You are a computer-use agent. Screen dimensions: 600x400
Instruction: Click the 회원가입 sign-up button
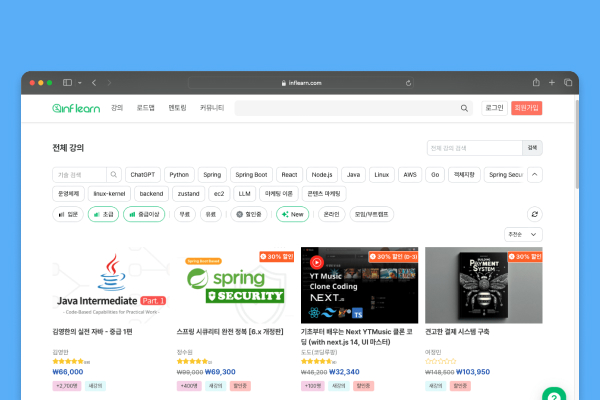526,107
